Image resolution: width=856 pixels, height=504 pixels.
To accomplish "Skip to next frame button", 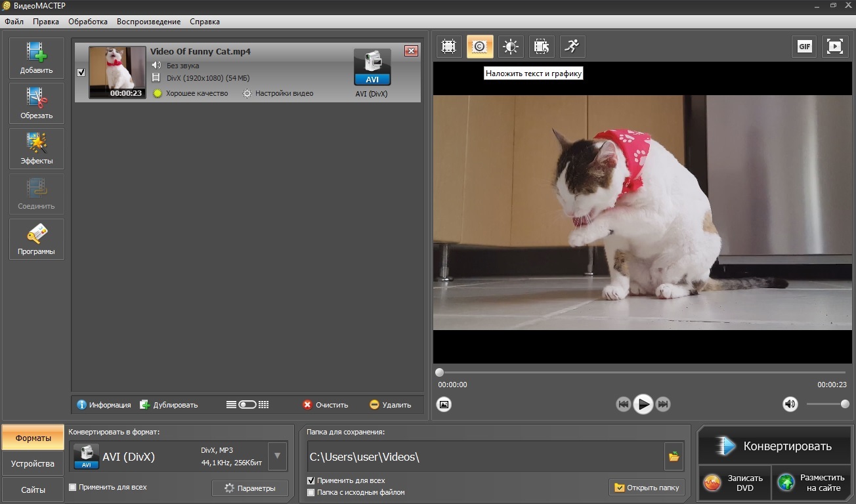I will point(663,404).
